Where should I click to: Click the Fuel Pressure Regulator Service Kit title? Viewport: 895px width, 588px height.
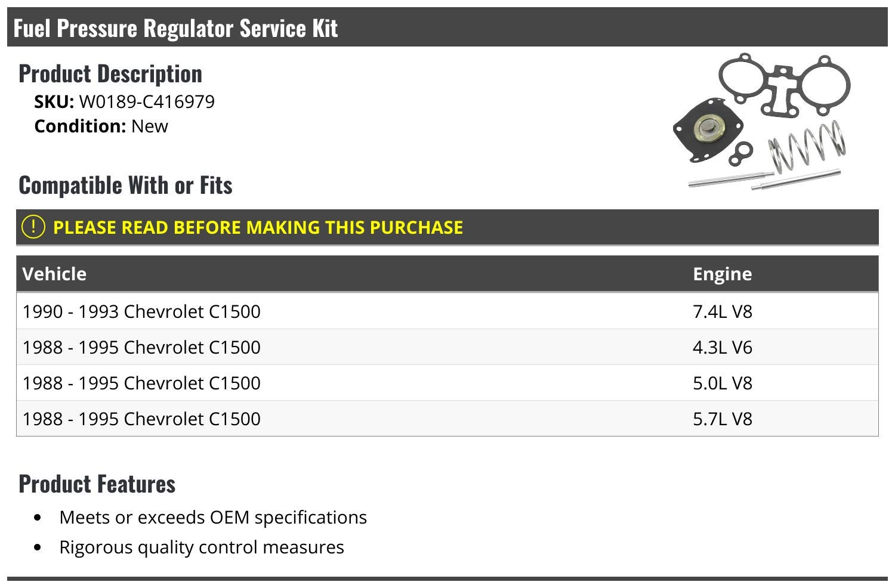click(x=175, y=28)
